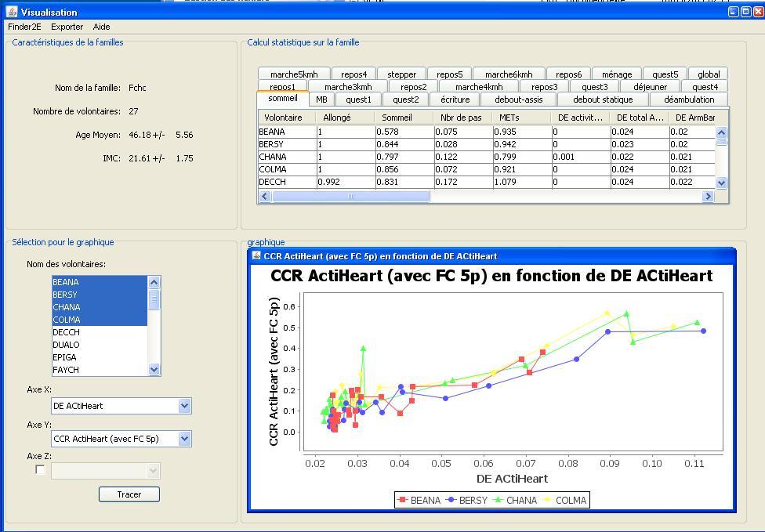765x532 pixels.
Task: Switch to the écriture tab
Action: pyautogui.click(x=455, y=100)
